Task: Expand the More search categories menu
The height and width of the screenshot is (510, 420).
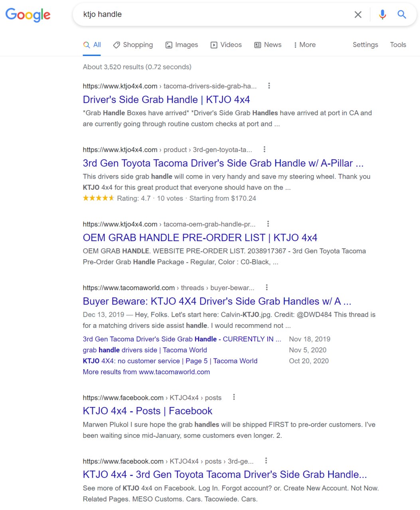Action: pyautogui.click(x=305, y=45)
